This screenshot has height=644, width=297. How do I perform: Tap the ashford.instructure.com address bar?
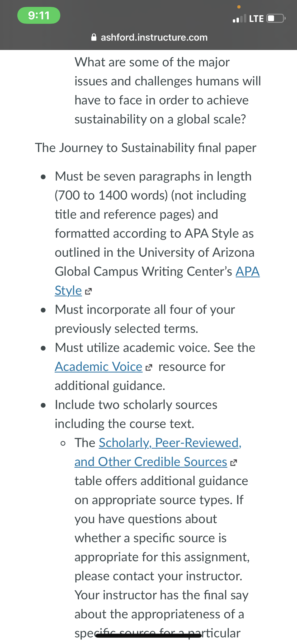click(x=149, y=37)
